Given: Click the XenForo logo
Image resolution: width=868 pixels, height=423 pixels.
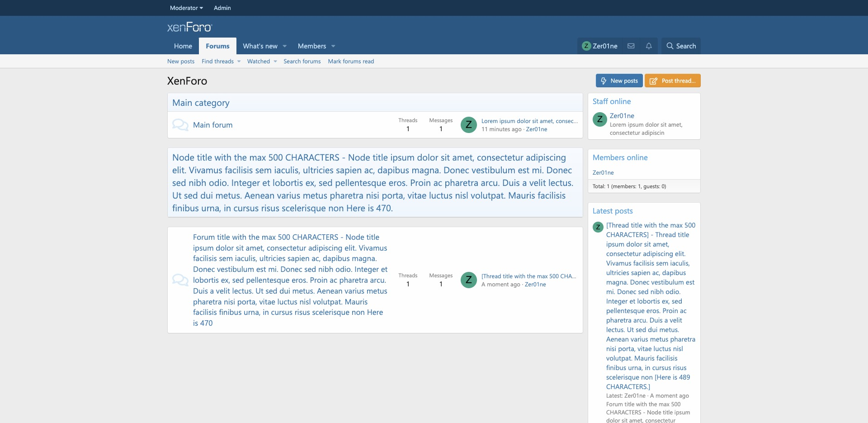Looking at the screenshot, I should (x=189, y=27).
